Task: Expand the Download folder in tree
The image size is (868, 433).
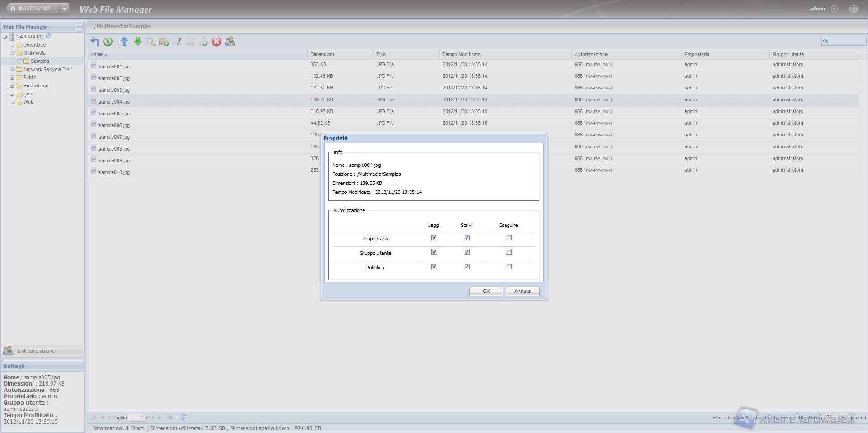Action: tap(12, 45)
